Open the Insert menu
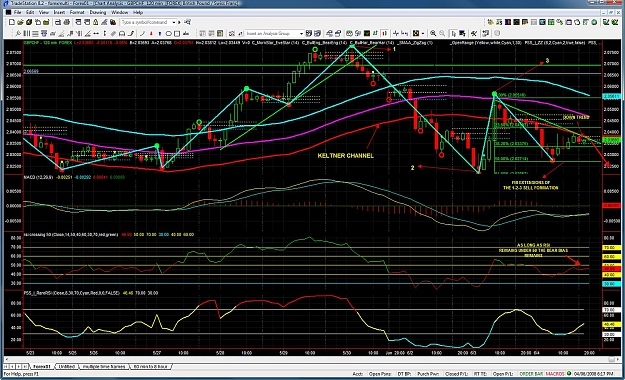 [x=59, y=12]
